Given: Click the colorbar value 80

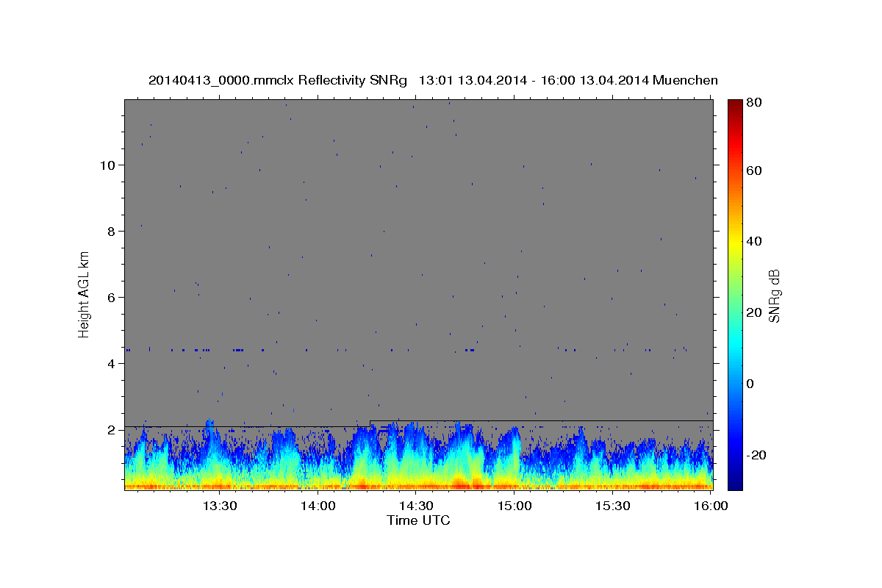Looking at the screenshot, I should click(754, 102).
